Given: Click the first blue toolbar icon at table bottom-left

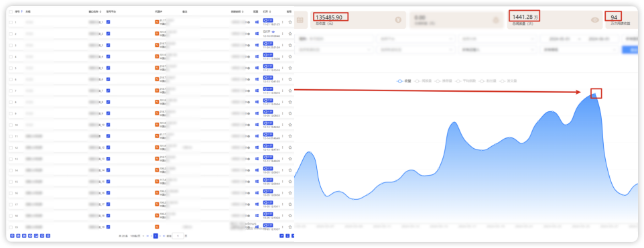Looking at the screenshot, I should pos(12,236).
